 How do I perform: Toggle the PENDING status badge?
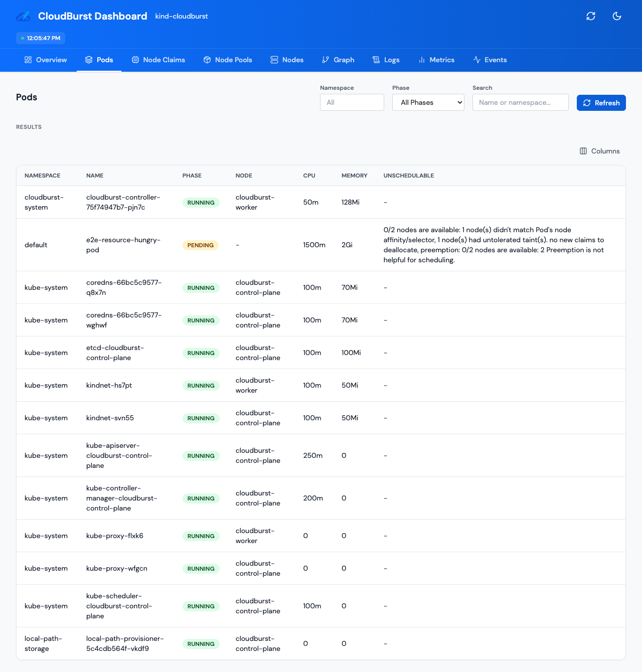pyautogui.click(x=200, y=245)
